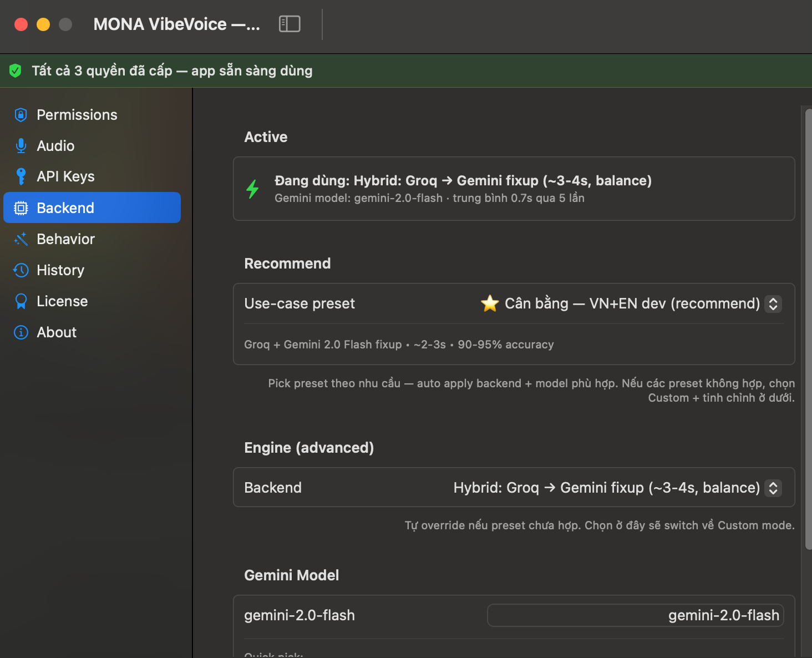Screen dimensions: 812x658
Task: Click the "Gemini Model" heading
Action: coord(291,575)
